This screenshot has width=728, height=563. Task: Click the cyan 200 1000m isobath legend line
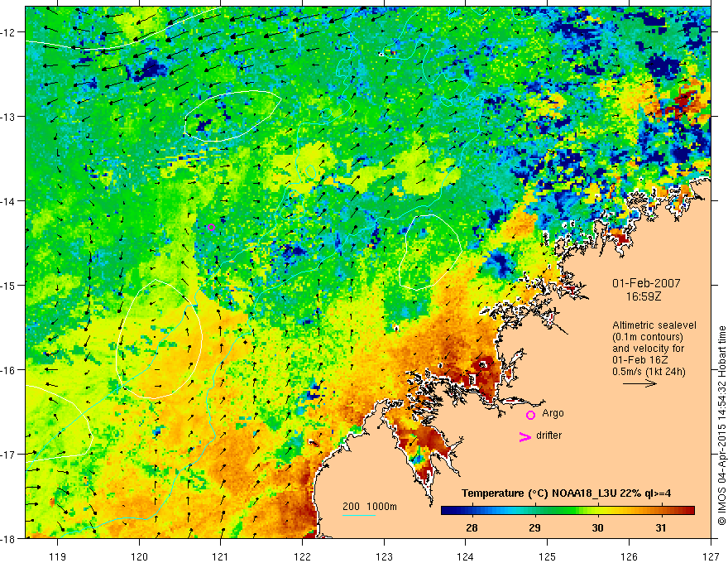tap(359, 515)
